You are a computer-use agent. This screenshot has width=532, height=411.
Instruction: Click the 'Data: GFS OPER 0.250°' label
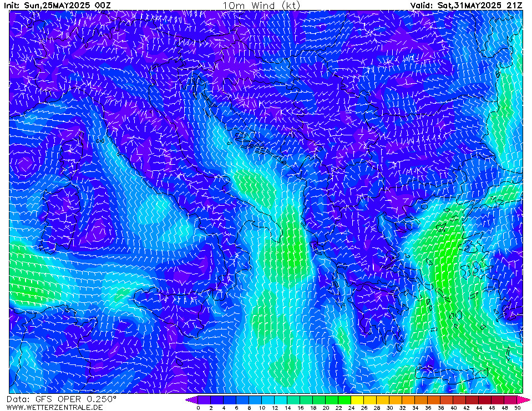click(62, 399)
